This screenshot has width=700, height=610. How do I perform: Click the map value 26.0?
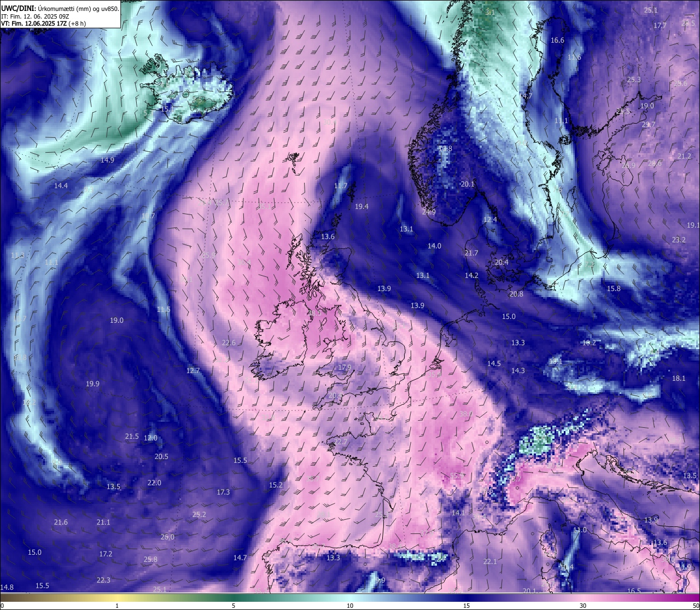tap(167, 537)
